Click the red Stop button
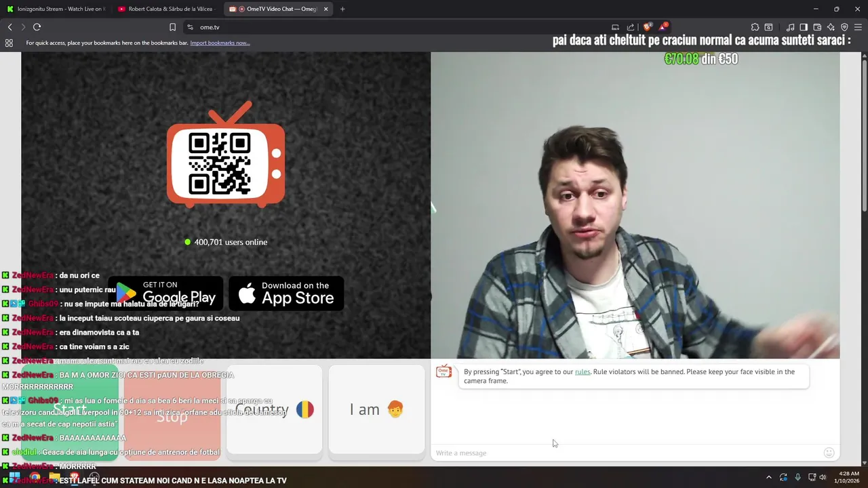 point(172,413)
